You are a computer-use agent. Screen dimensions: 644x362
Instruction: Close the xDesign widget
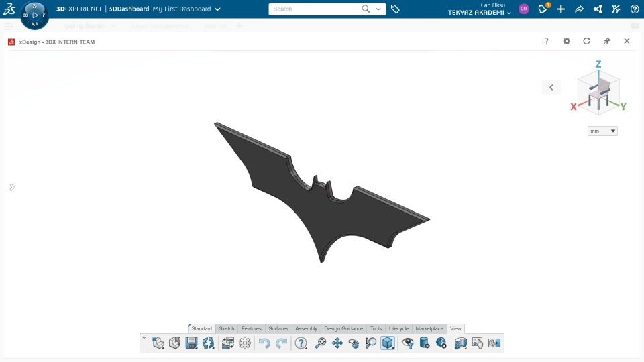pyautogui.click(x=627, y=41)
